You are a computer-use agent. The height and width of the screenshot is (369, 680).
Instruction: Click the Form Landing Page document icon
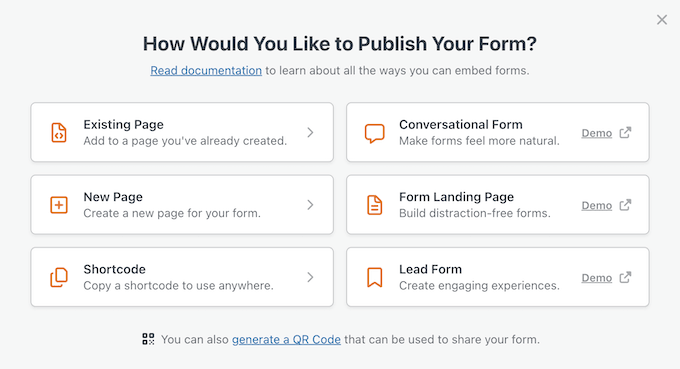point(374,205)
